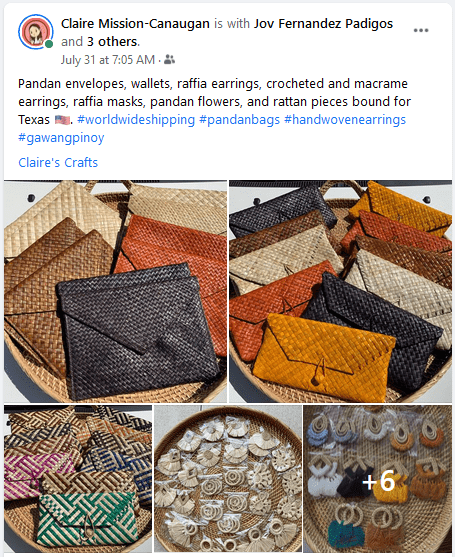Open Jov Fernandez Padigos profile link
The height and width of the screenshot is (557, 455).
(323, 23)
